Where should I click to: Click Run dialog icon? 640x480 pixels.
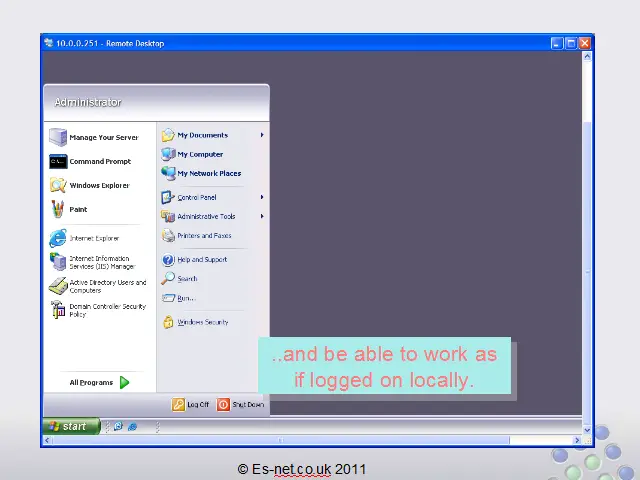(168, 298)
